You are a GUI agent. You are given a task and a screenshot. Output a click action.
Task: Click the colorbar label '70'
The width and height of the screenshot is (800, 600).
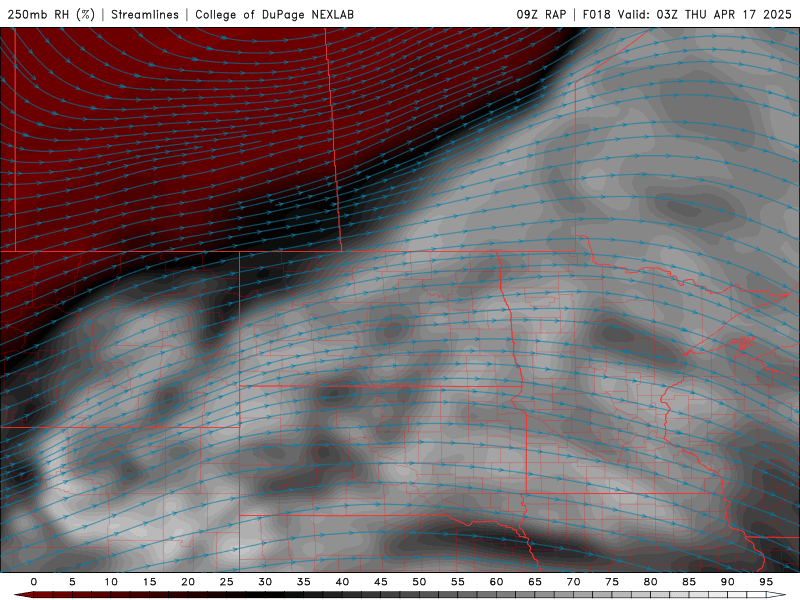tap(573, 582)
